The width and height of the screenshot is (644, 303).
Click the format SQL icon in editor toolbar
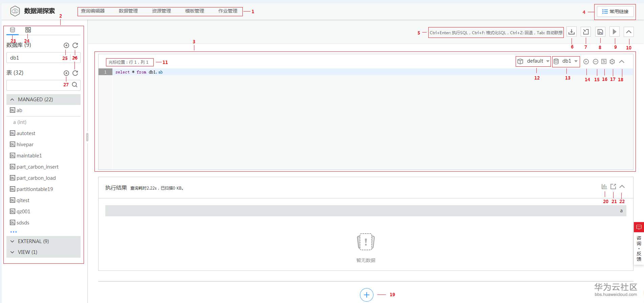coord(604,62)
